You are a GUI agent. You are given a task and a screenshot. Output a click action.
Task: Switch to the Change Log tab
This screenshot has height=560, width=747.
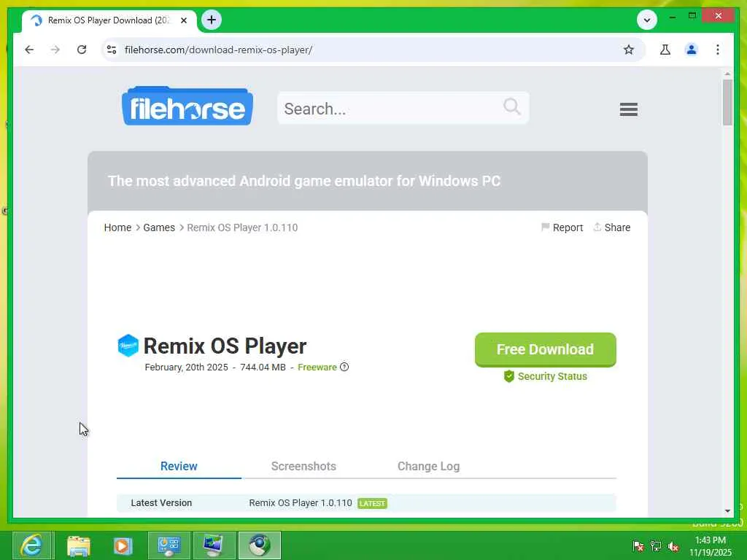pos(428,466)
